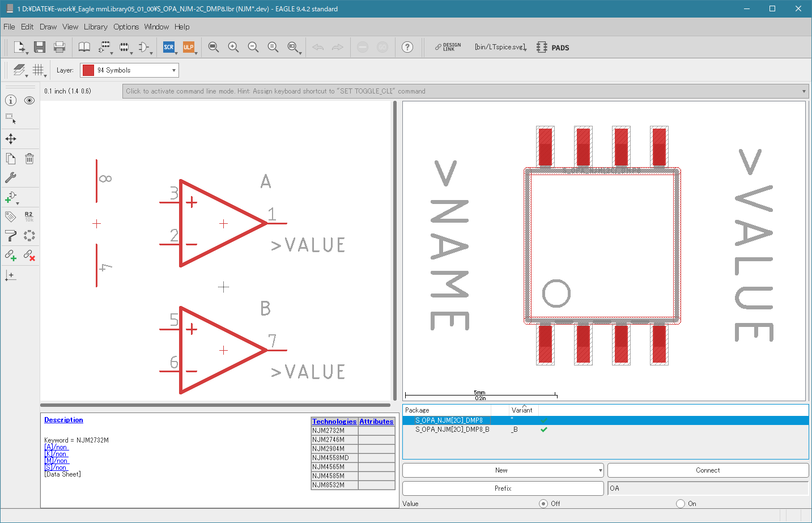Select the Move tool in sidebar
812x523 pixels.
[11, 139]
